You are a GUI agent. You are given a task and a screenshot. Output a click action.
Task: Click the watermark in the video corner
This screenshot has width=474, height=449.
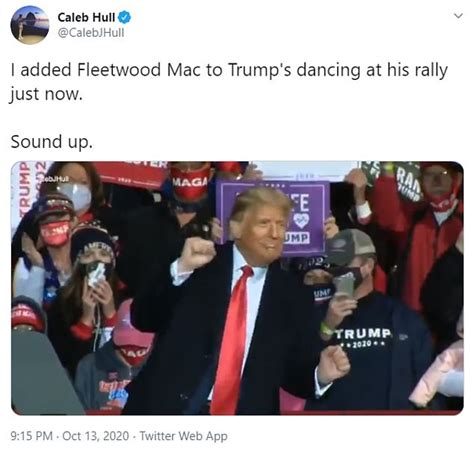click(x=54, y=178)
